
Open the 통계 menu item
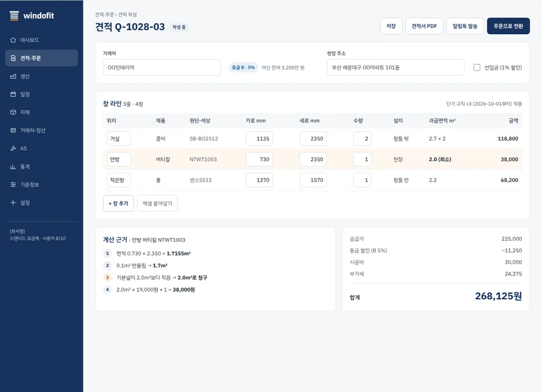[42, 166]
